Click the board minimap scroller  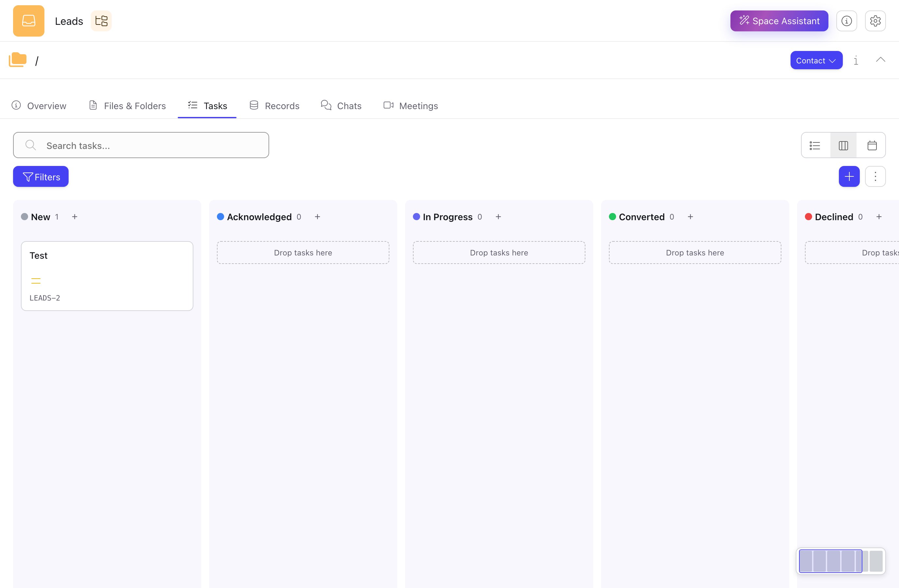(x=841, y=561)
